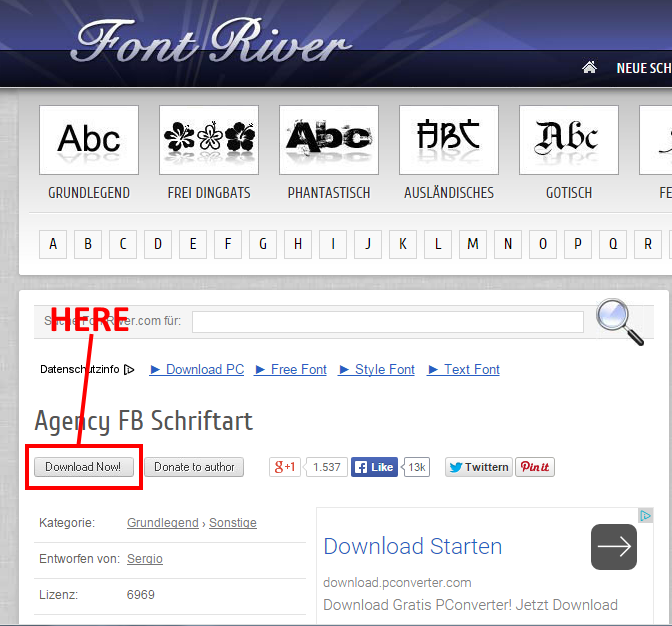Open the Phantastisch grunge Abc thumbnail
The height and width of the screenshot is (626, 672).
[329, 140]
